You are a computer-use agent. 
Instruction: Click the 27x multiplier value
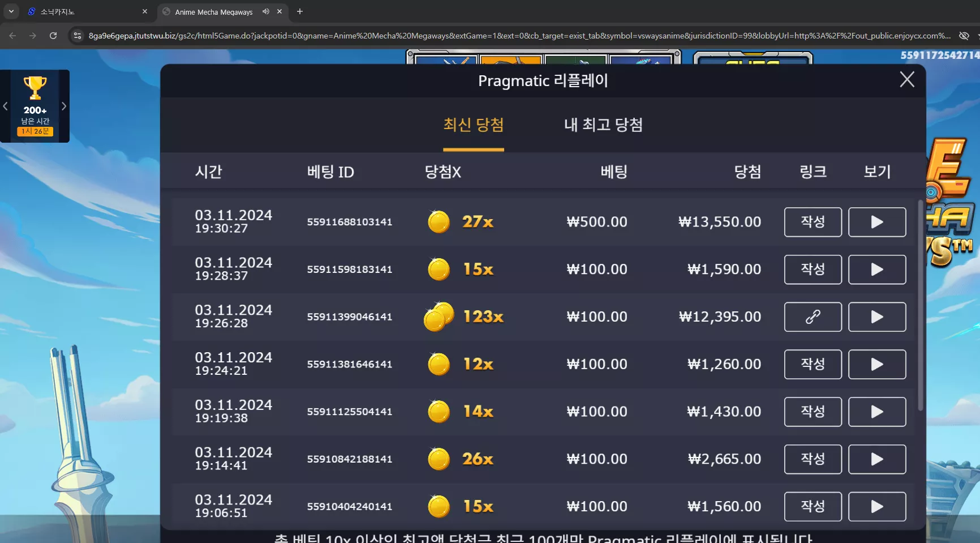[x=478, y=222]
